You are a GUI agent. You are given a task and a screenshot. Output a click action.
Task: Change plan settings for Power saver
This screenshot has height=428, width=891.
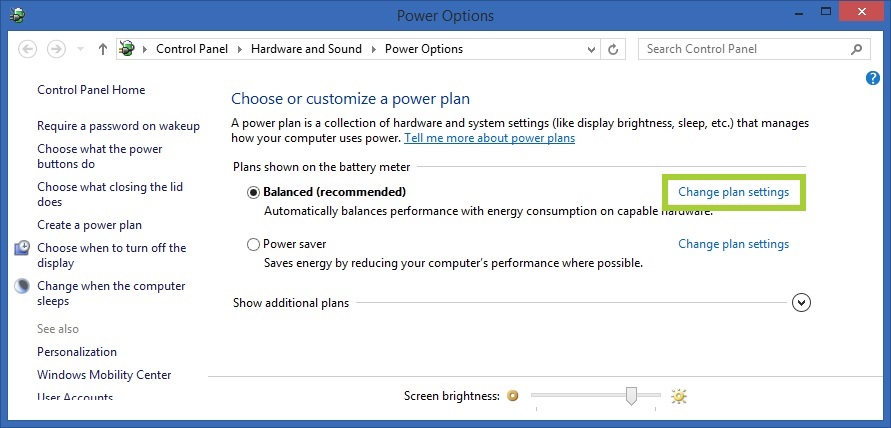[733, 244]
